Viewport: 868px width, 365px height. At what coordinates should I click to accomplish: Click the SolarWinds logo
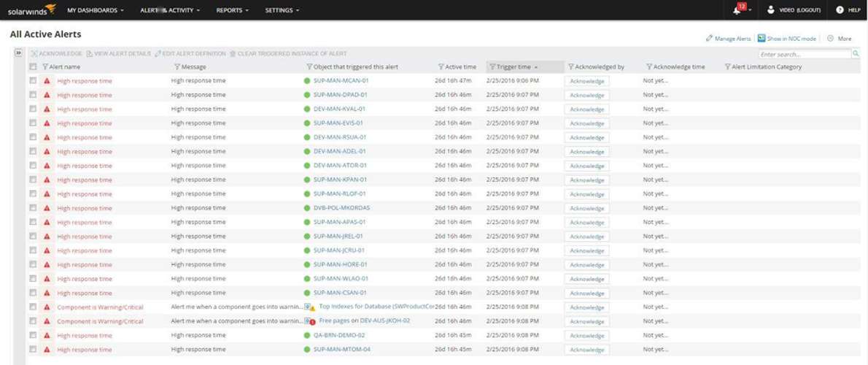point(31,9)
